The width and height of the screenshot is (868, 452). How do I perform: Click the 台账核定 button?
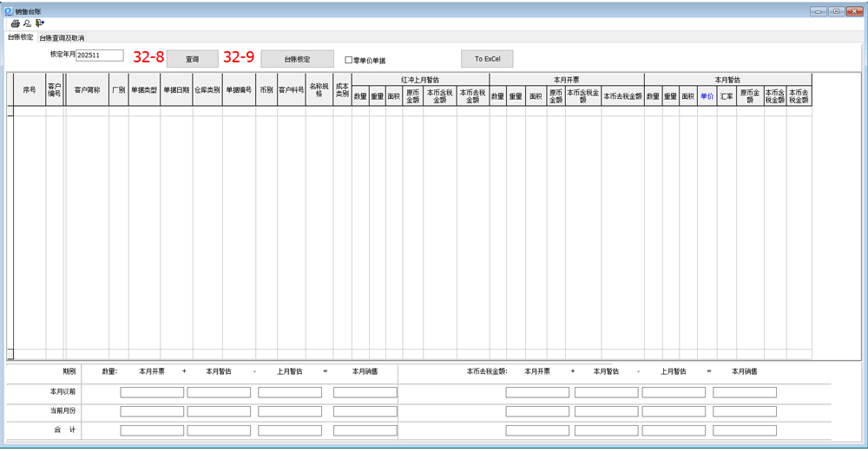point(297,59)
